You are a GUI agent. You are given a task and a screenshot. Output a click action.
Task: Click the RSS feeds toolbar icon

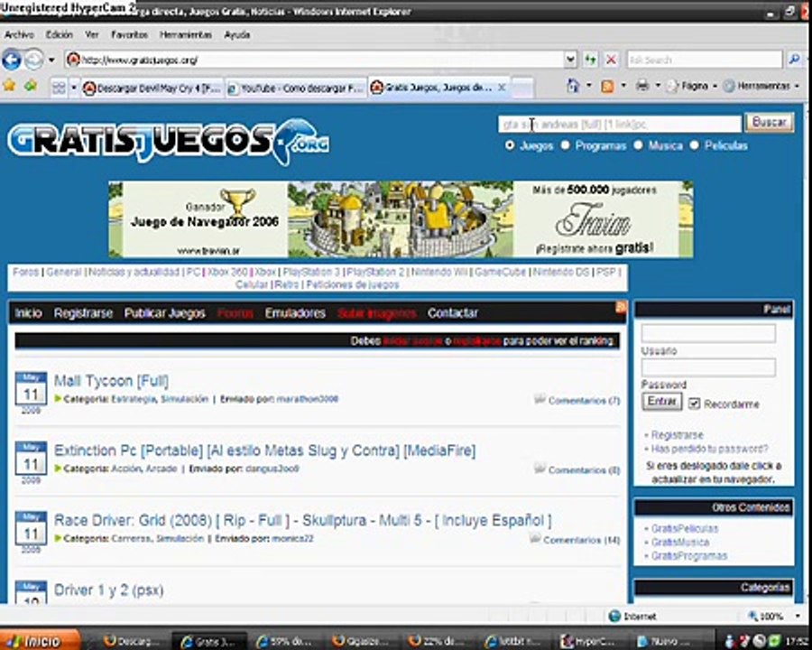[607, 86]
